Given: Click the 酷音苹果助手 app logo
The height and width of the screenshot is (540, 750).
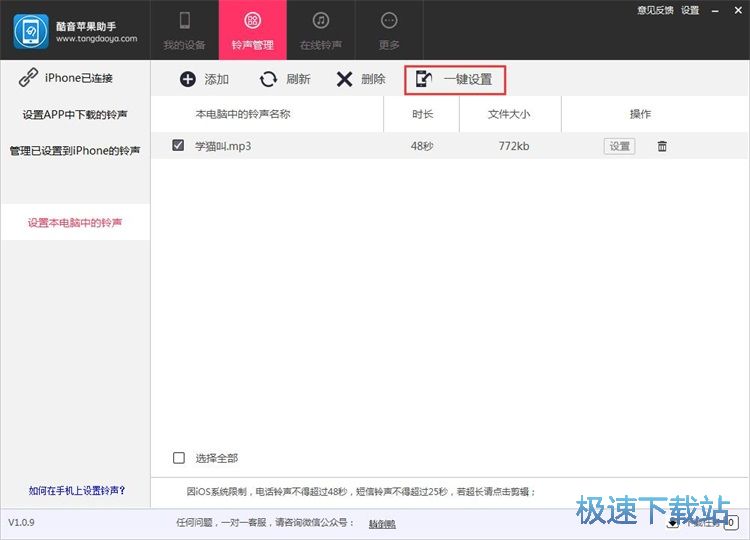Looking at the screenshot, I should coord(30,30).
